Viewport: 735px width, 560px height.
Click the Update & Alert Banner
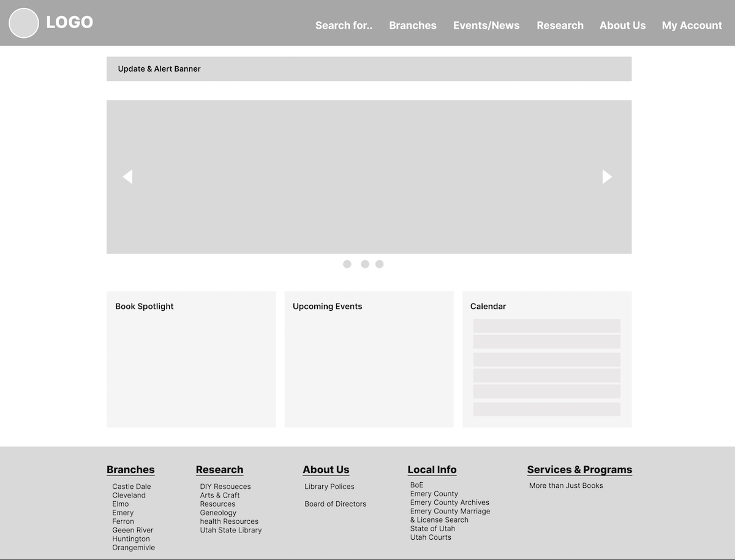[x=369, y=69]
